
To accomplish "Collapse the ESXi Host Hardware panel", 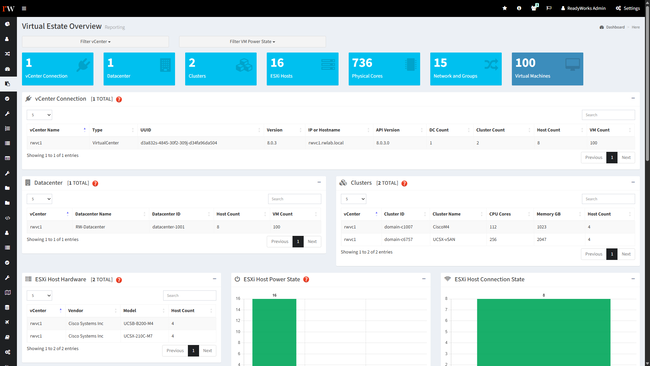I will click(x=214, y=279).
